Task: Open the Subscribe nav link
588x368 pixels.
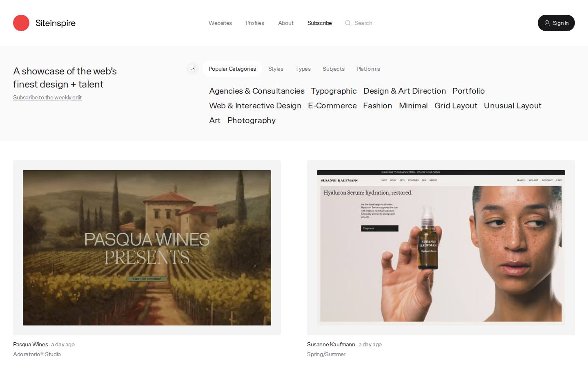Action: tap(319, 23)
